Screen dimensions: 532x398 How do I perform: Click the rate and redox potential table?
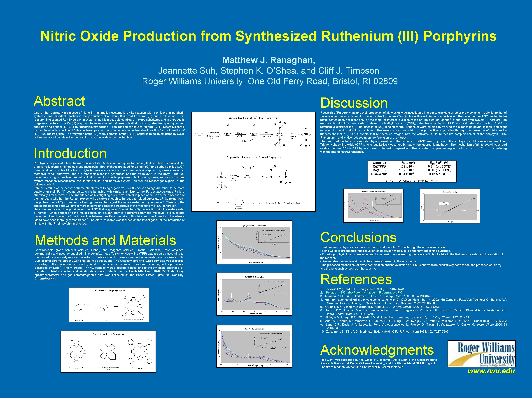(x=412, y=171)
